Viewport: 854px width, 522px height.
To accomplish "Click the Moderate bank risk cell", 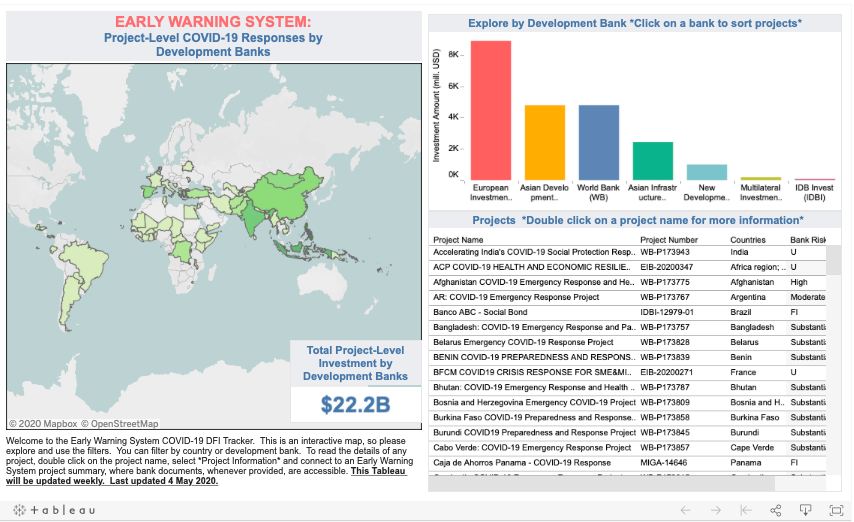I will coord(808,297).
